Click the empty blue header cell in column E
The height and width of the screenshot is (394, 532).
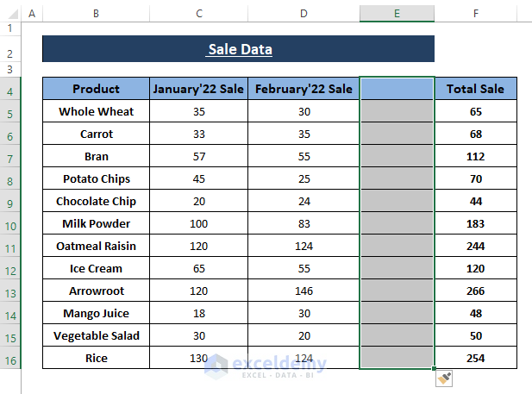tap(397, 89)
